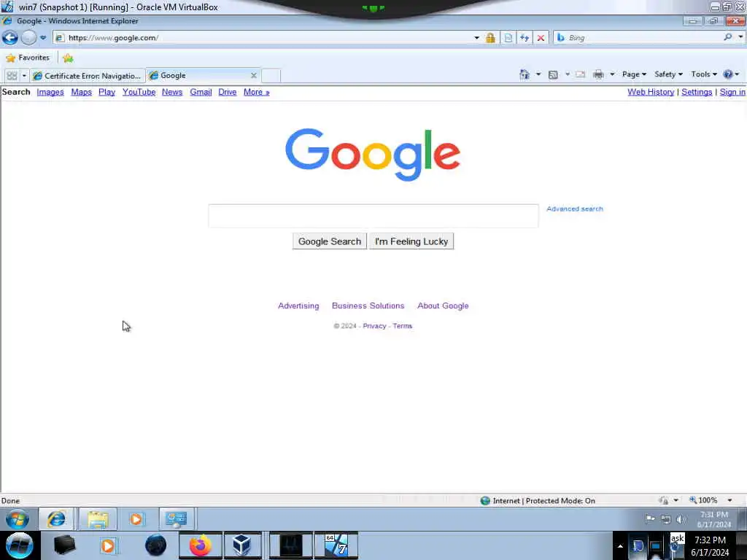This screenshot has height=560, width=747.
Task: Click the win7 64 VM taskbar icon
Action: click(336, 545)
